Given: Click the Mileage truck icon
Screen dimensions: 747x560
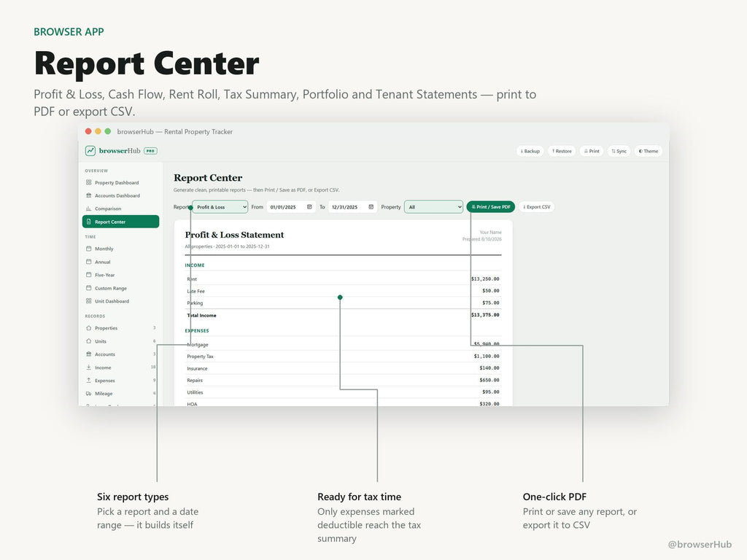Looking at the screenshot, I should coord(88,394).
